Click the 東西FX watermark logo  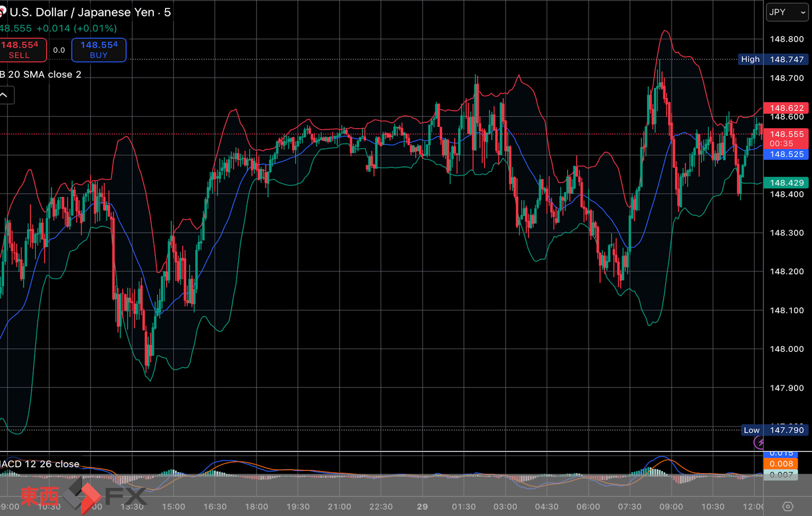pyautogui.click(x=82, y=496)
